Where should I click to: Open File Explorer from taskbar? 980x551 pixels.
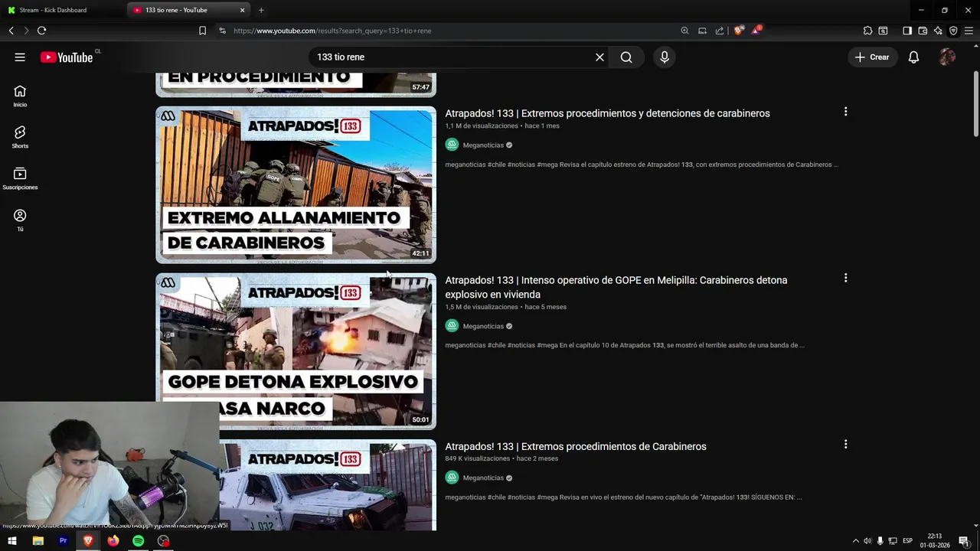pos(38,541)
